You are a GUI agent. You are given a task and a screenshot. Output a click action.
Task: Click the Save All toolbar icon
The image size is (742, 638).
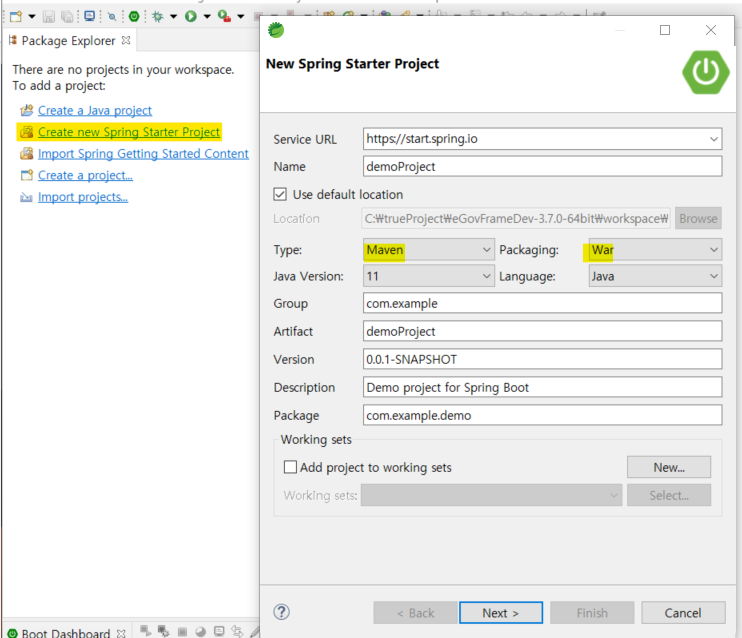[x=68, y=17]
